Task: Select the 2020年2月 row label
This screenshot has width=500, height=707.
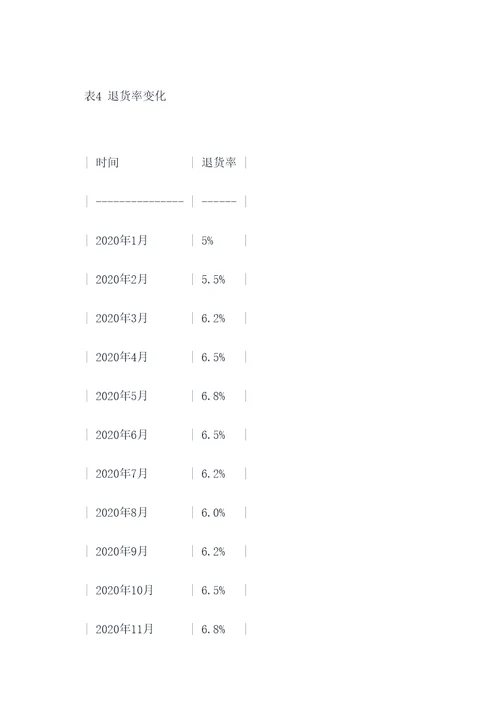Action: pyautogui.click(x=121, y=279)
